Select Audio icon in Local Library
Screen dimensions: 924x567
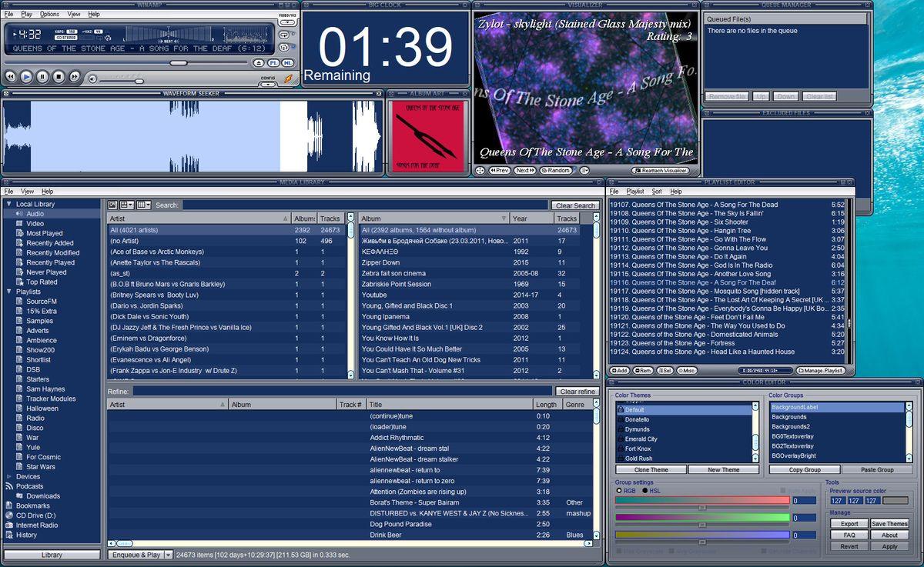click(19, 214)
